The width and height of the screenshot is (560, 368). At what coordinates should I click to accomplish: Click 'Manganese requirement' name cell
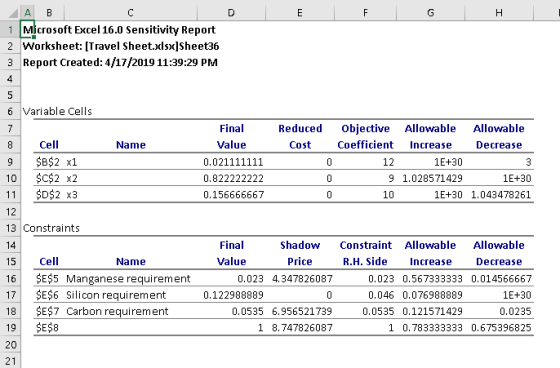(x=128, y=279)
